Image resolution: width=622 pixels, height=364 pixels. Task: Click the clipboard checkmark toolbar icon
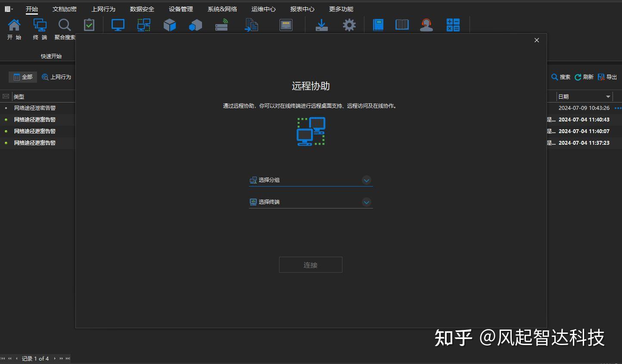(x=89, y=25)
